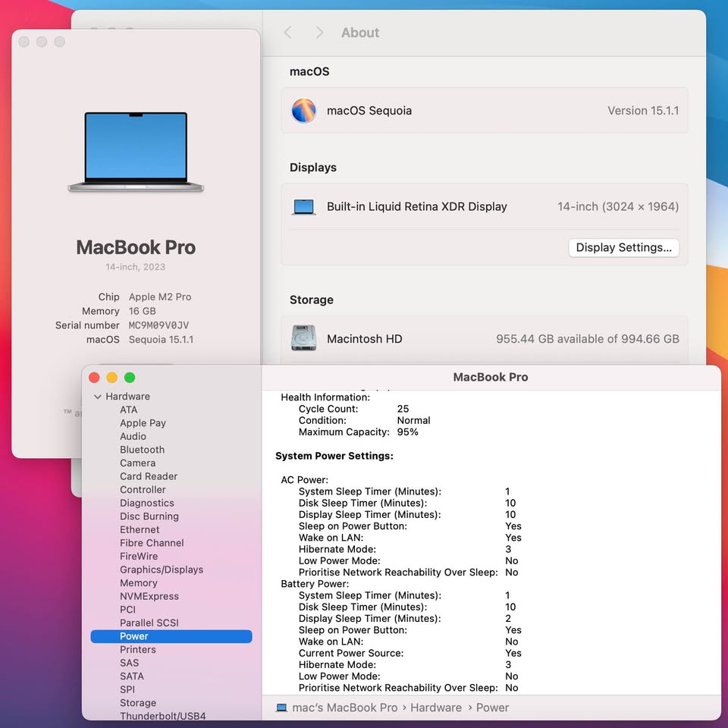Click Hardware in the path bar

pos(435,708)
